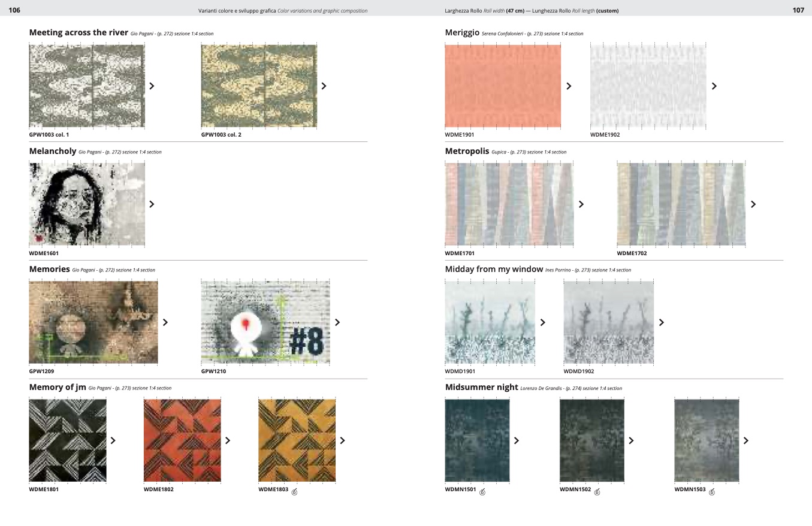The image size is (812, 526).
Task: Click the Midsummer night section title
Action: click(481, 388)
